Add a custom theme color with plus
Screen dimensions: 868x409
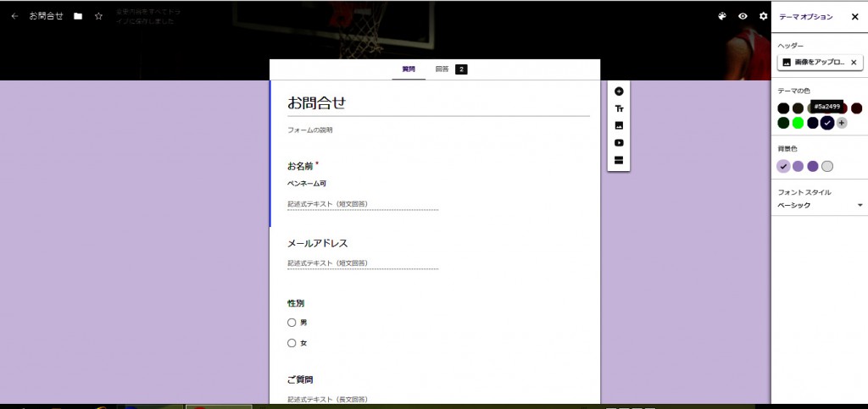point(842,123)
